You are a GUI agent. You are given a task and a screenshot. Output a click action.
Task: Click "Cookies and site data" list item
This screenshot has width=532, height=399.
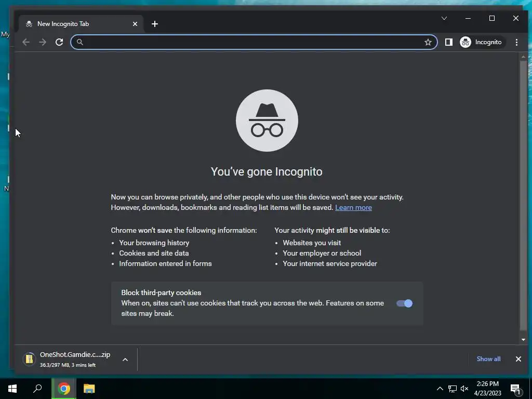[x=154, y=253]
